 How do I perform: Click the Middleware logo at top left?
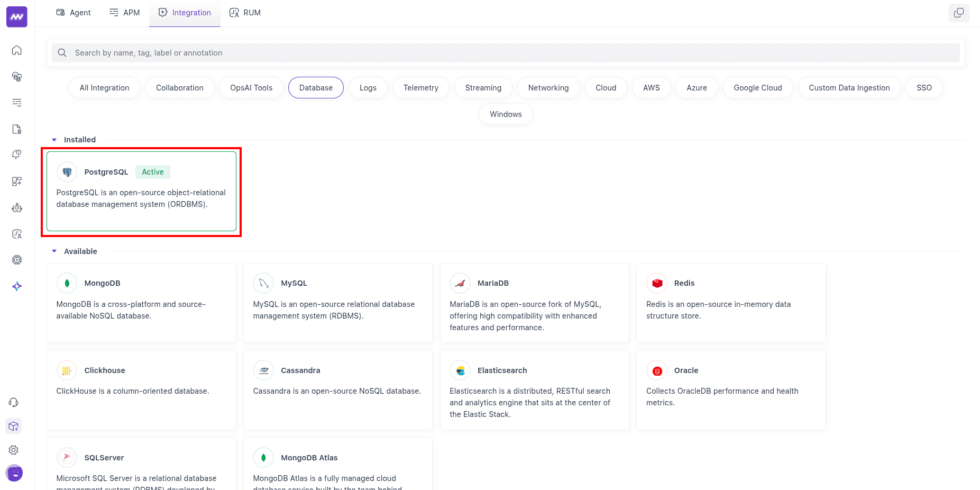click(x=16, y=16)
